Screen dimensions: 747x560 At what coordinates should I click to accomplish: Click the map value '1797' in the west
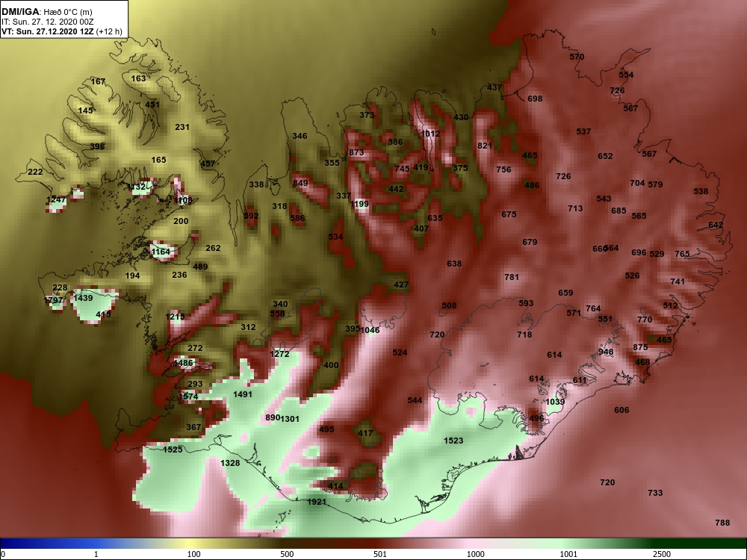click(53, 300)
